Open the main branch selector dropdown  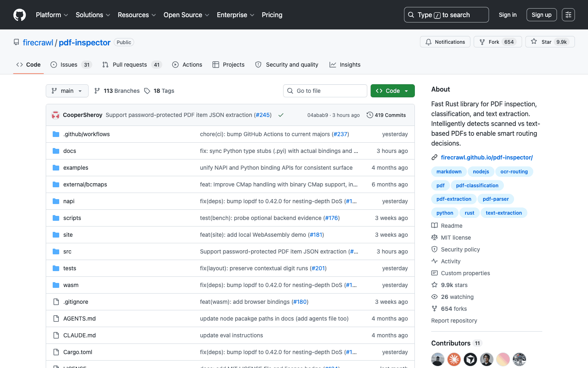(67, 91)
